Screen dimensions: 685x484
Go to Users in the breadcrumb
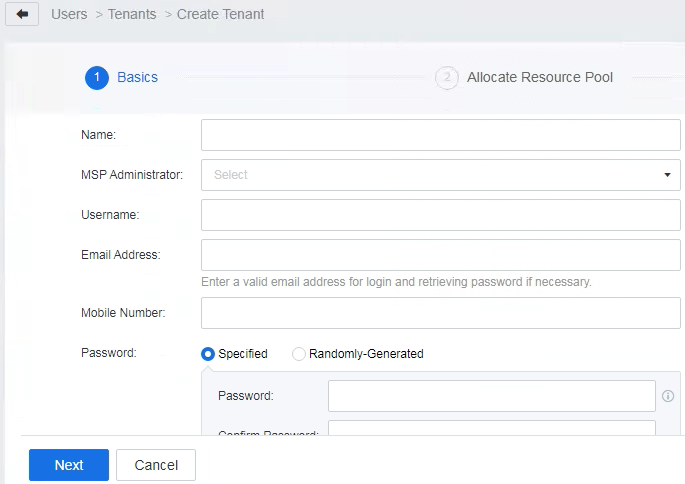point(69,15)
